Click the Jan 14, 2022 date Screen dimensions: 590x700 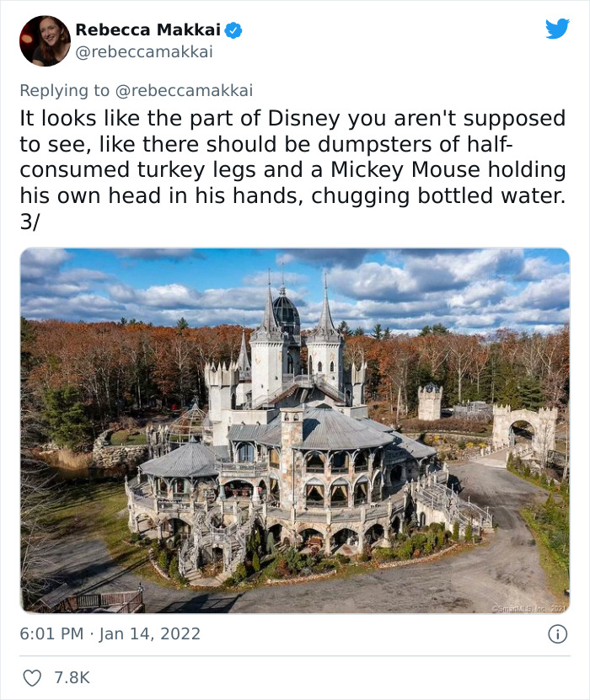coord(150,634)
